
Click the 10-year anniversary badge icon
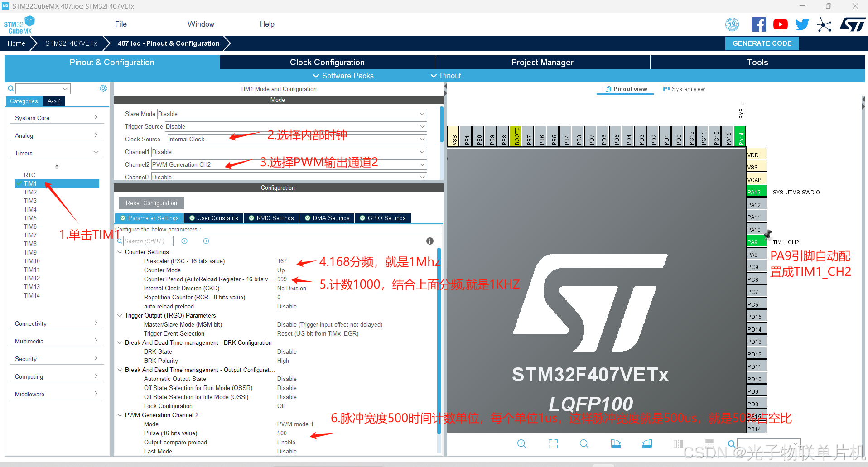(x=732, y=24)
